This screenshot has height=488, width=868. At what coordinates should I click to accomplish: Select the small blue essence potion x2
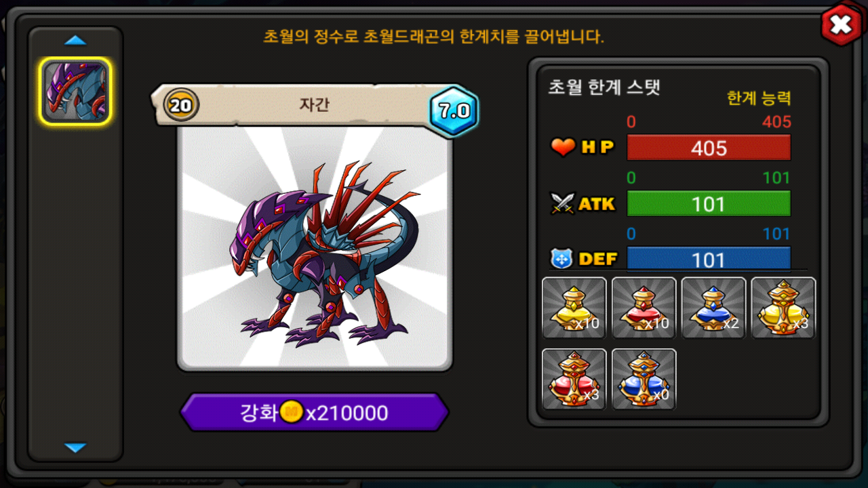point(713,308)
